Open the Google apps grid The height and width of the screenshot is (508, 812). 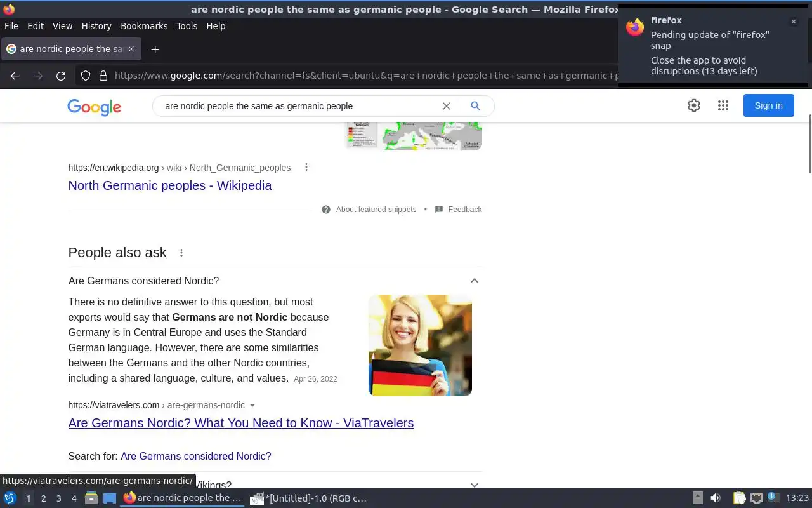723,105
